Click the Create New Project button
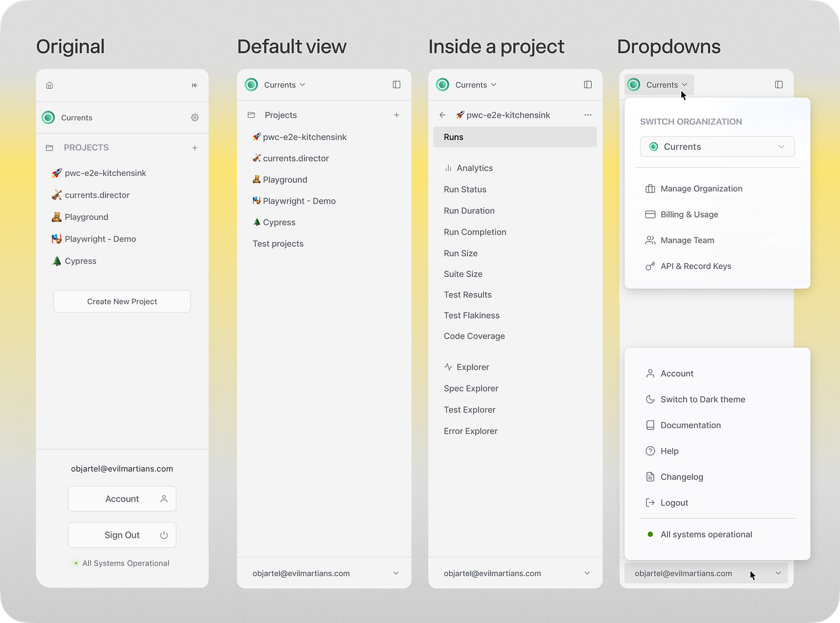 122,302
